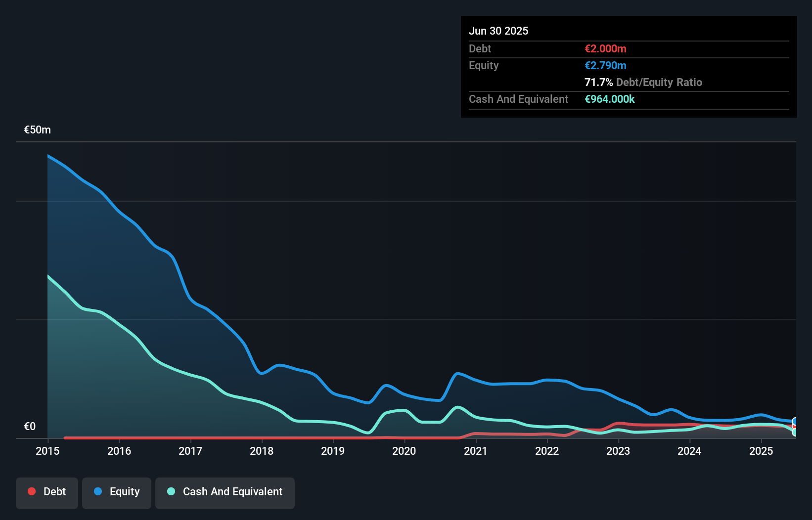
Task: Hide the Equity line via its legend
Action: pos(116,492)
